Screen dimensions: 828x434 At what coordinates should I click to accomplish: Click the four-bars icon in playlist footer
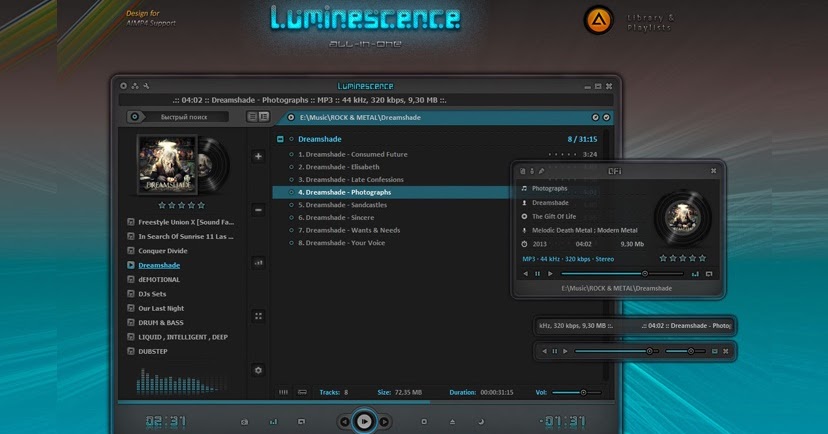284,392
